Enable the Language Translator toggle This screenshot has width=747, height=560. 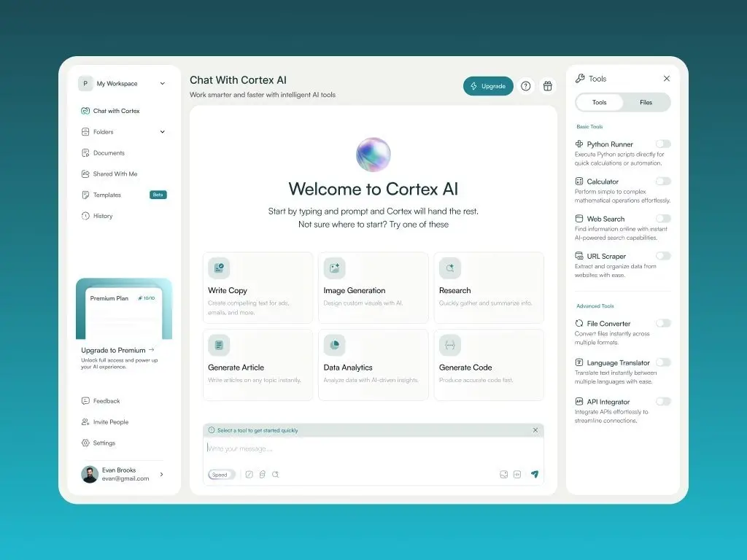(x=663, y=362)
